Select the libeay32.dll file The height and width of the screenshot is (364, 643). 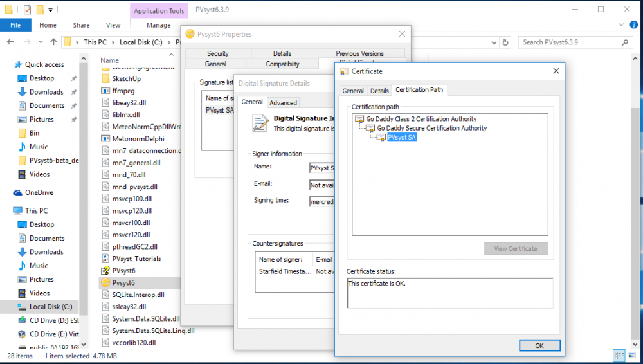129,103
